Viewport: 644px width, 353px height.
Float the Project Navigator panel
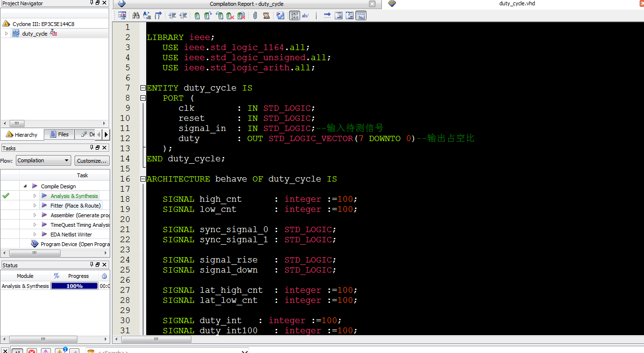pos(98,3)
